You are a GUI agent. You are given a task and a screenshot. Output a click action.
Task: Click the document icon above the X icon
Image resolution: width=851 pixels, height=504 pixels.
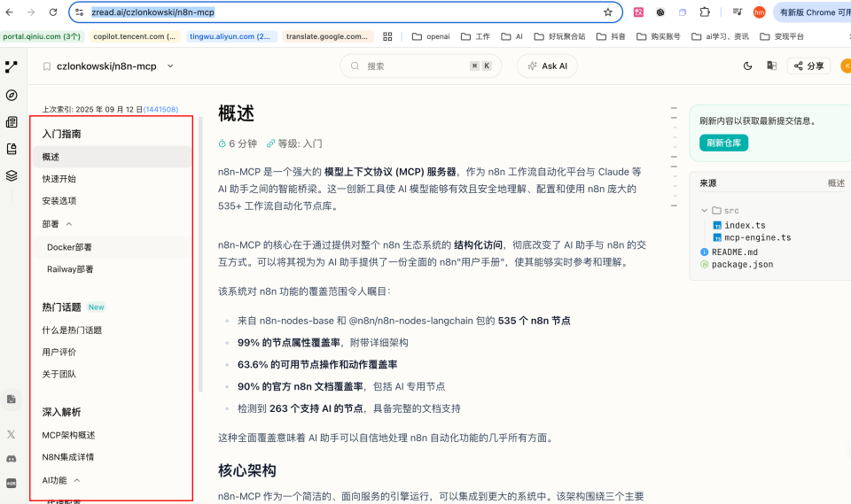12,399
